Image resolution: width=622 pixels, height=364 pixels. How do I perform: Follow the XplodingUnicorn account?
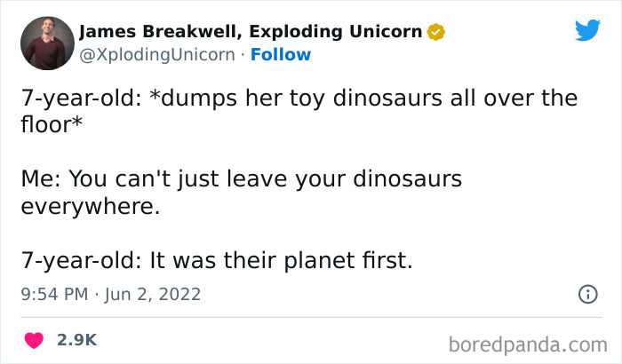[281, 55]
